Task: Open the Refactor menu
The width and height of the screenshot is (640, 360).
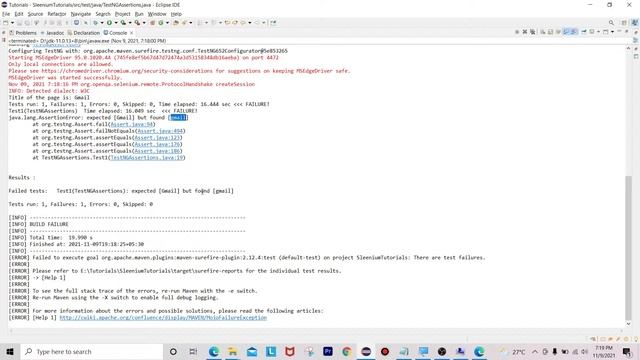Action: click(x=57, y=14)
